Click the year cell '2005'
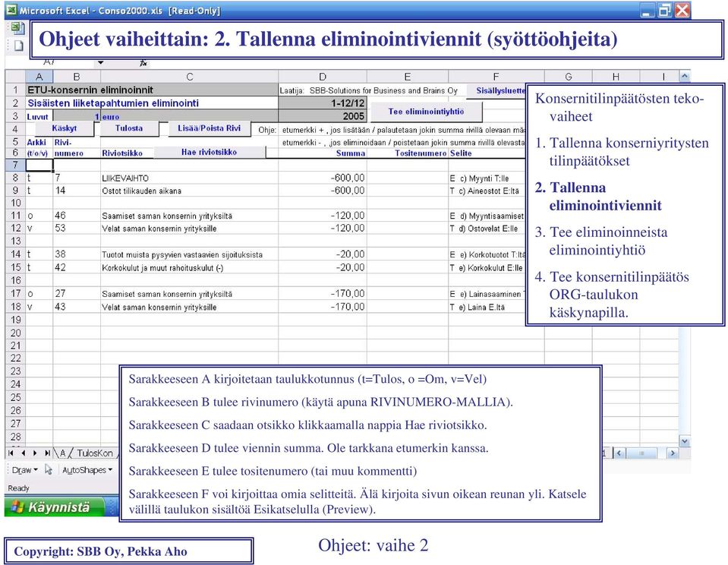728x565 pixels. (323, 116)
